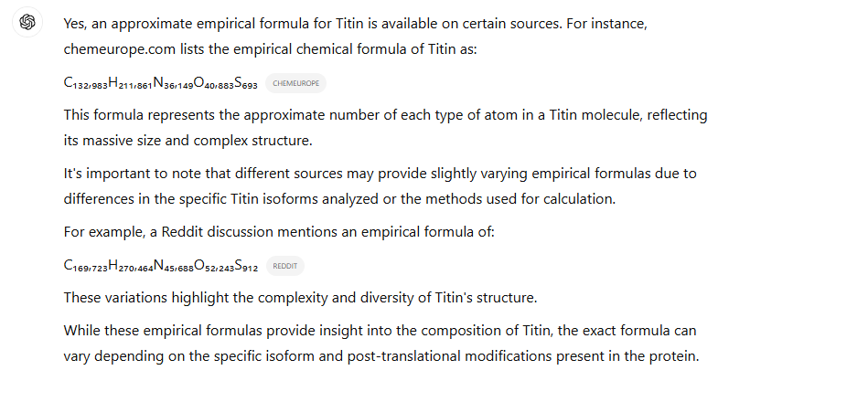Click the ChatGPT logo avatar icon
The height and width of the screenshot is (402, 868).
click(28, 23)
